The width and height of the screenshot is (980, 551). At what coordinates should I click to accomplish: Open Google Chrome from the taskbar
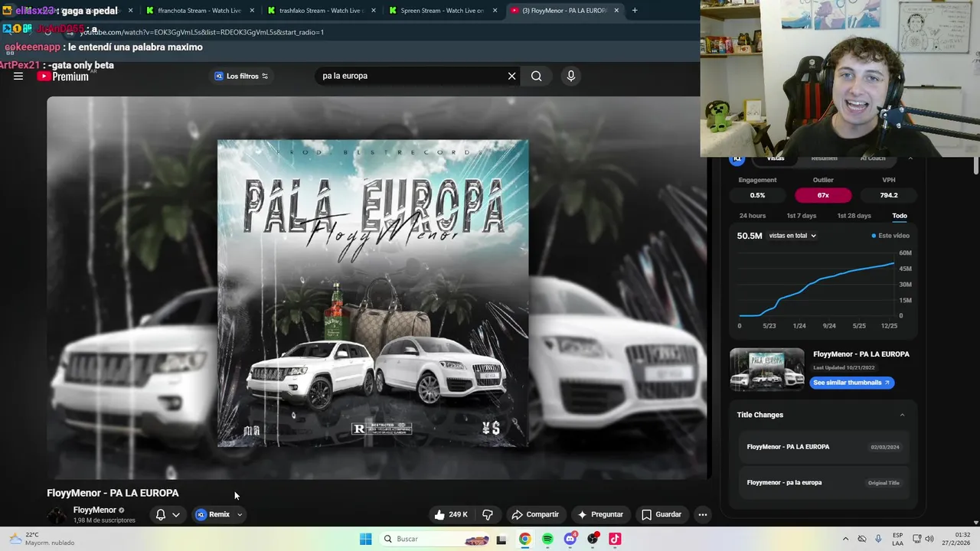coord(524,540)
